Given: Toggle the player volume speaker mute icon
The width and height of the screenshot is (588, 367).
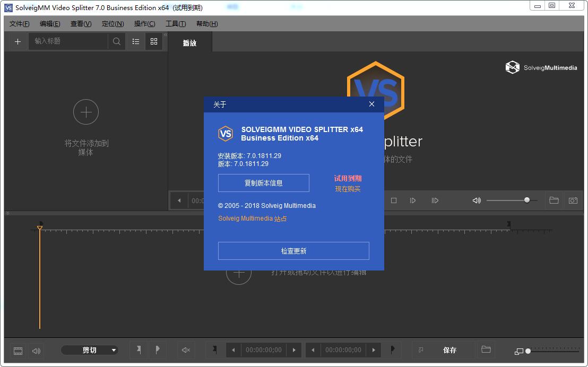Looking at the screenshot, I should pos(477,200).
